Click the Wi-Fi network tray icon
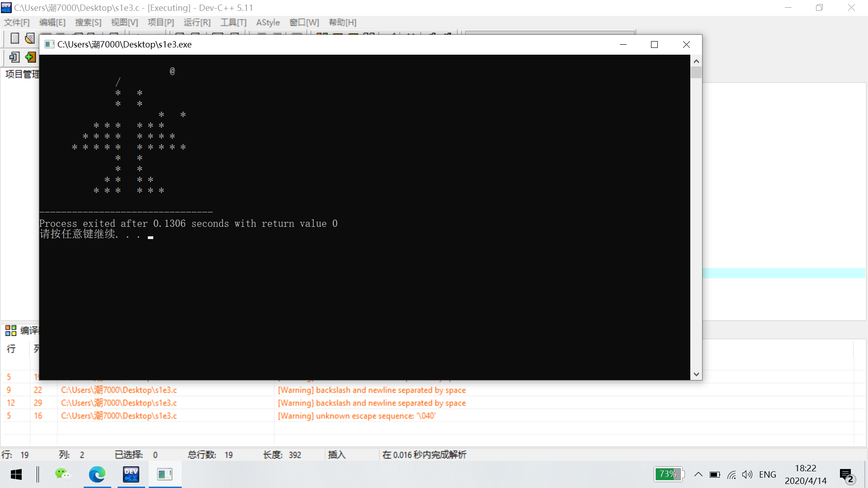The image size is (868, 488). pos(731,474)
